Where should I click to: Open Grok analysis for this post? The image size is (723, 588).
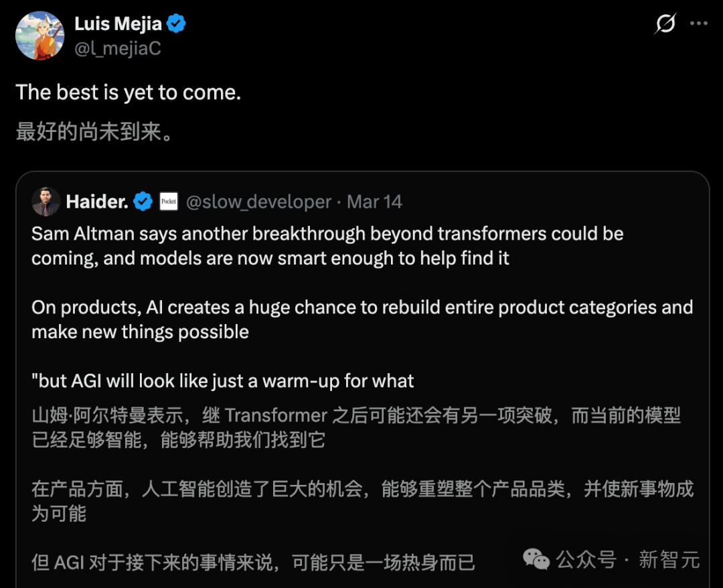point(664,24)
